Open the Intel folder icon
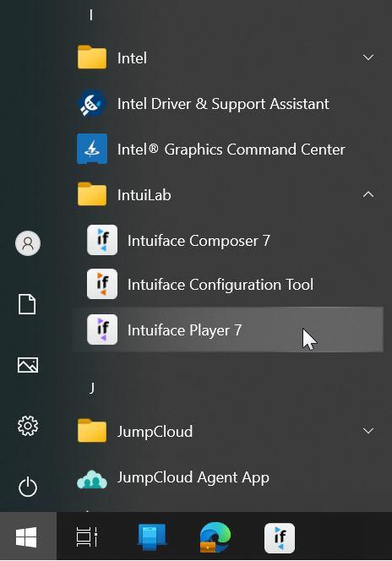The height and width of the screenshot is (561, 392). 92,57
